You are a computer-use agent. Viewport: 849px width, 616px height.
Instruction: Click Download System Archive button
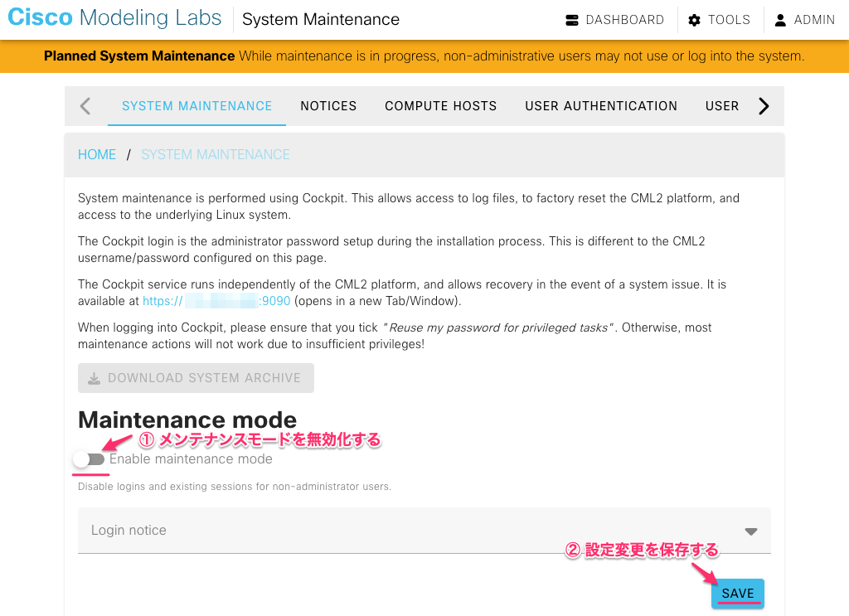tap(196, 378)
